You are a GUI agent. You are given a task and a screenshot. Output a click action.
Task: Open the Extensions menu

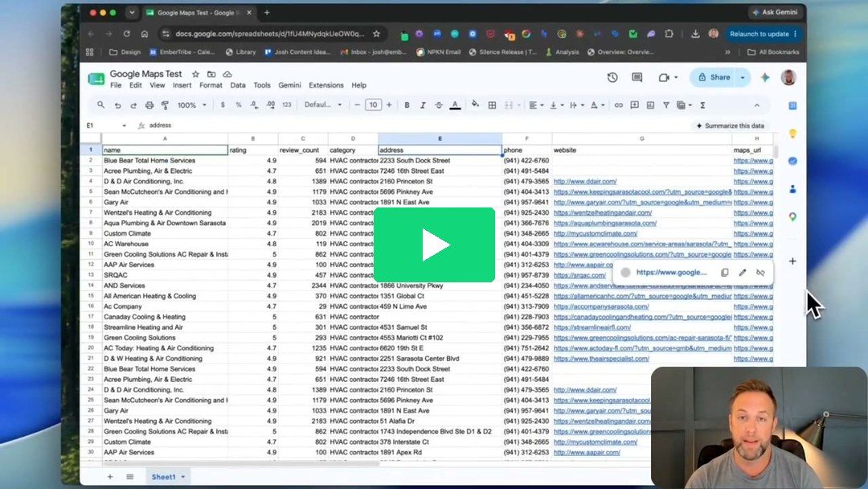click(326, 85)
